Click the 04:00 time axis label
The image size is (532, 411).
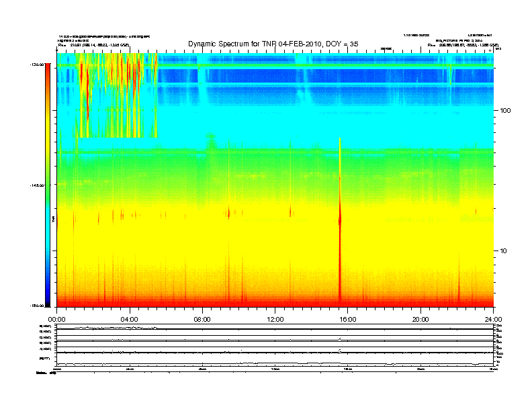130,320
